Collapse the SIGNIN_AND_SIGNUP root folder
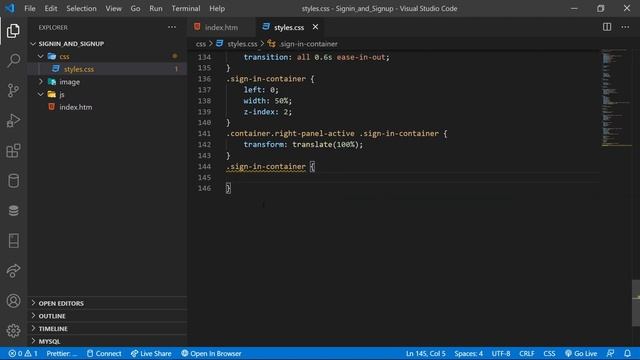Screen dimensions: 640x360 tap(107, 44)
